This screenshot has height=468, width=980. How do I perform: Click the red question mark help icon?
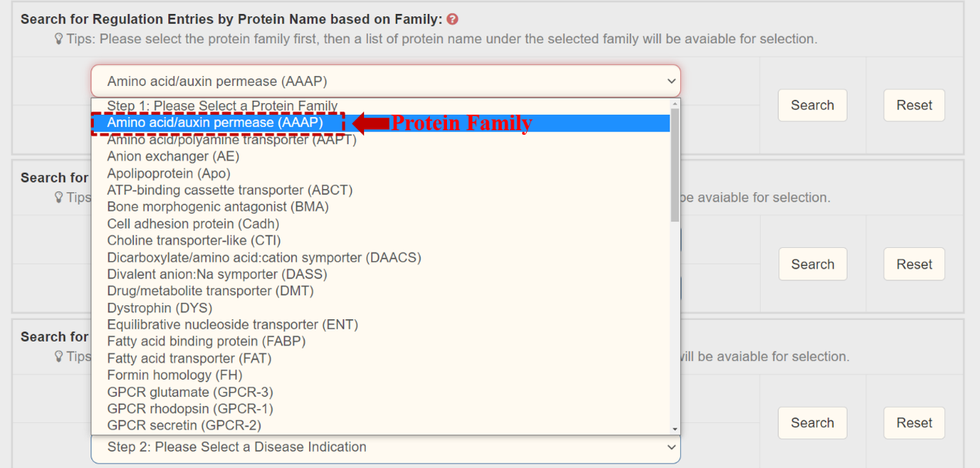pyautogui.click(x=452, y=19)
